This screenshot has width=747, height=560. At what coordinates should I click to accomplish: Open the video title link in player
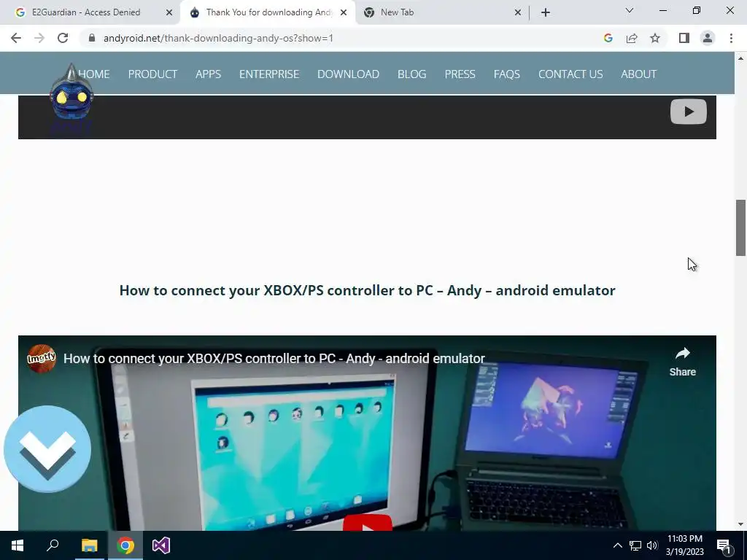pyautogui.click(x=274, y=359)
